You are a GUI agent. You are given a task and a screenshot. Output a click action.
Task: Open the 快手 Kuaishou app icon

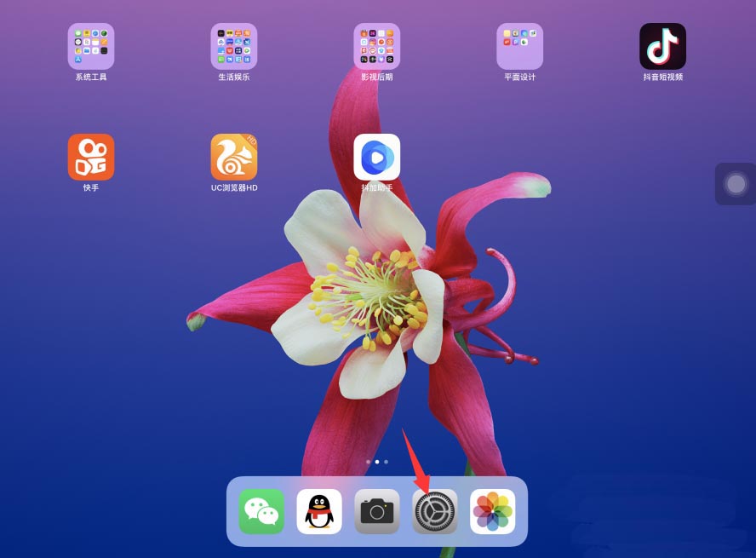click(91, 157)
